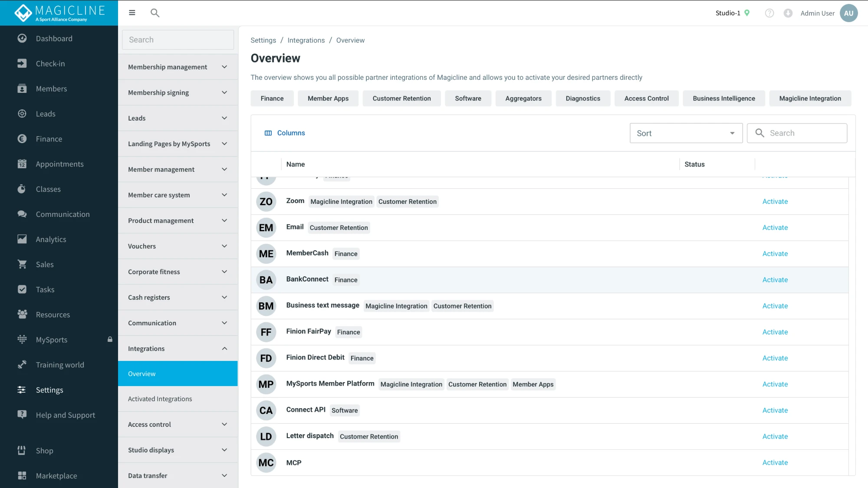Viewport: 868px width, 488px height.
Task: Expand Data transfer section
Action: coord(178,475)
